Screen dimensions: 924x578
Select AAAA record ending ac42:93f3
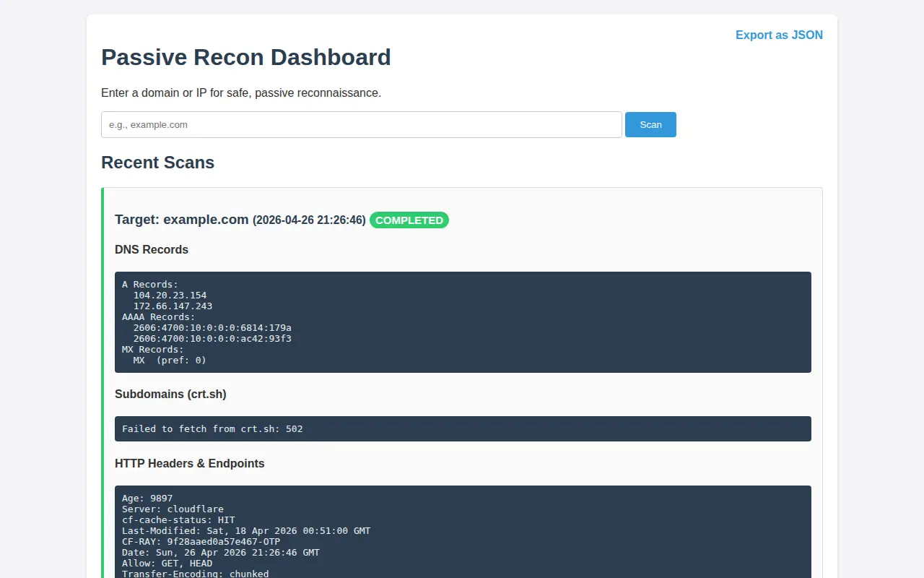pyautogui.click(x=212, y=338)
